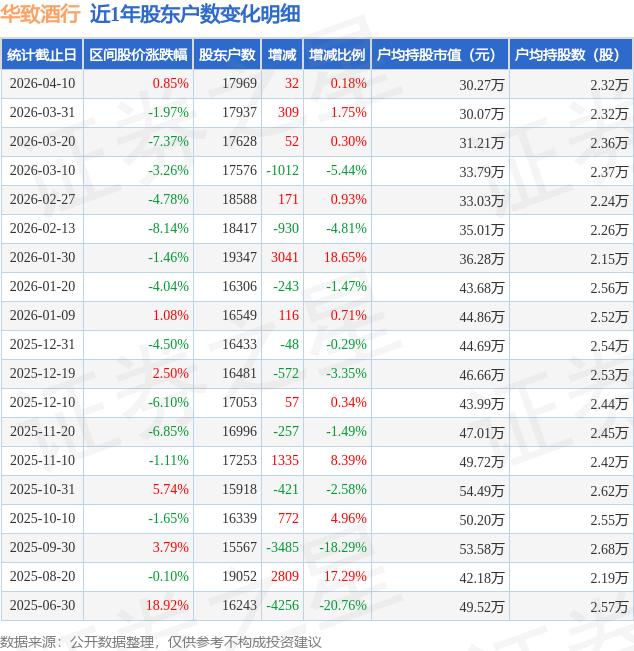
Task: Click the 增减比例 column header
Action: (x=337, y=55)
